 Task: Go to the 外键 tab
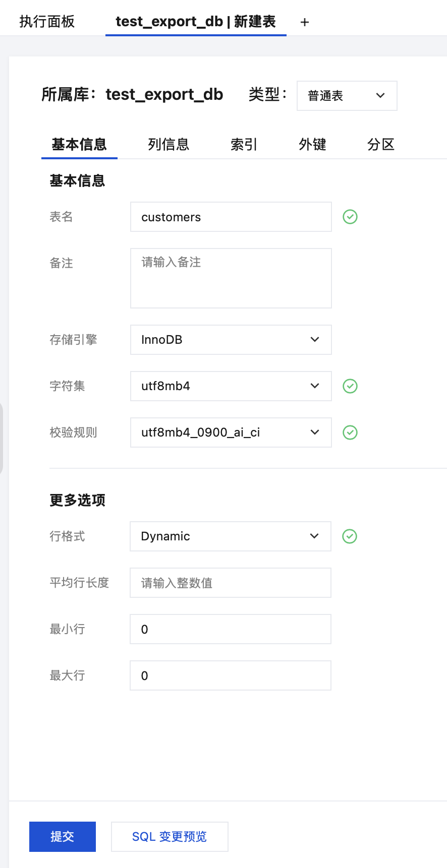click(x=312, y=145)
